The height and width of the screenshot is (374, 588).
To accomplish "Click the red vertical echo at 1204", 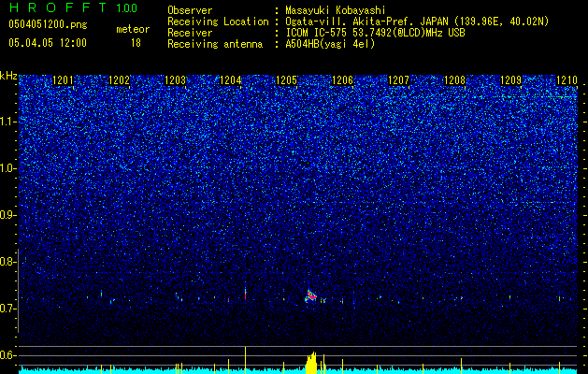I will pos(245,293).
